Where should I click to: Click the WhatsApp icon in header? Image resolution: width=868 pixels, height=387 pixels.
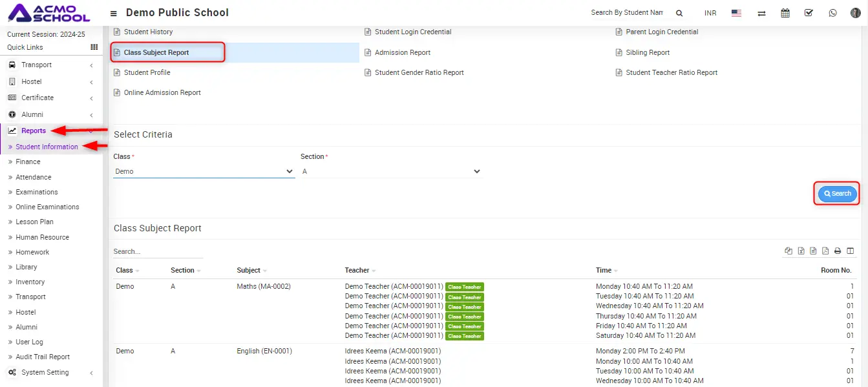(x=832, y=13)
